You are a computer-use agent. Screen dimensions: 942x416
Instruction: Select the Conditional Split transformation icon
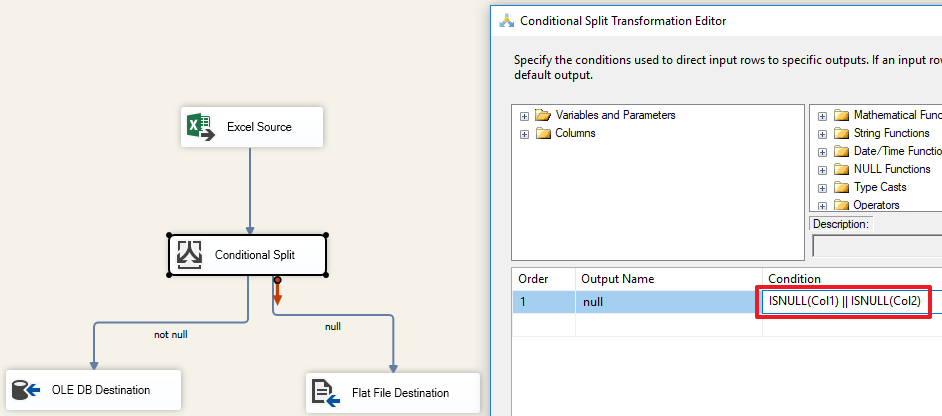(190, 255)
